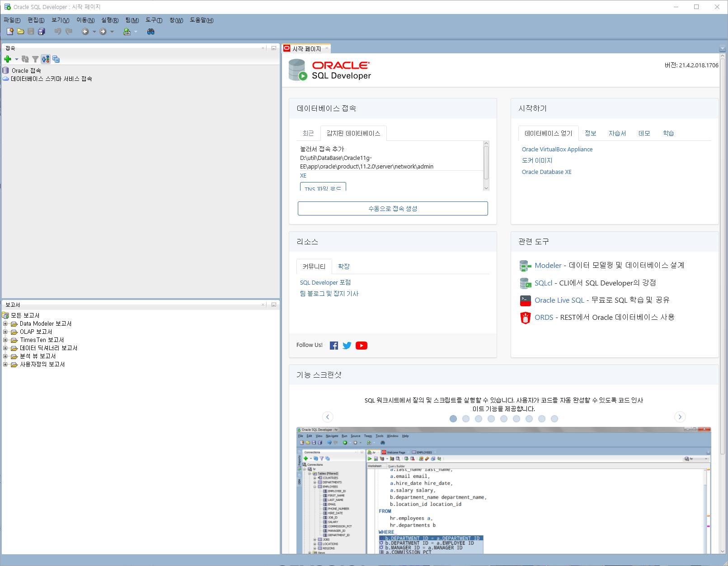Open the 도커 이미지 link

point(537,161)
